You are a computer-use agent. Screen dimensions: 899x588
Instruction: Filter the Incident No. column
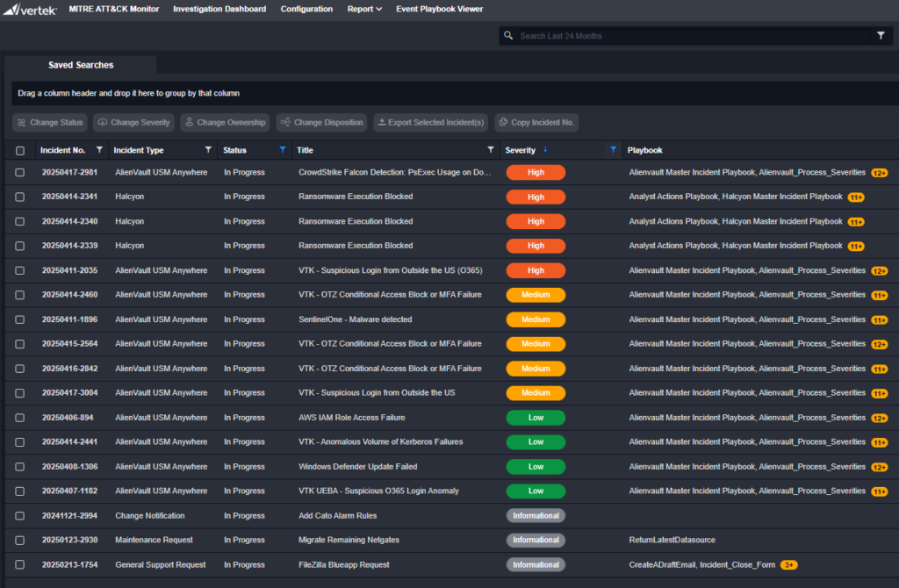[x=99, y=149]
